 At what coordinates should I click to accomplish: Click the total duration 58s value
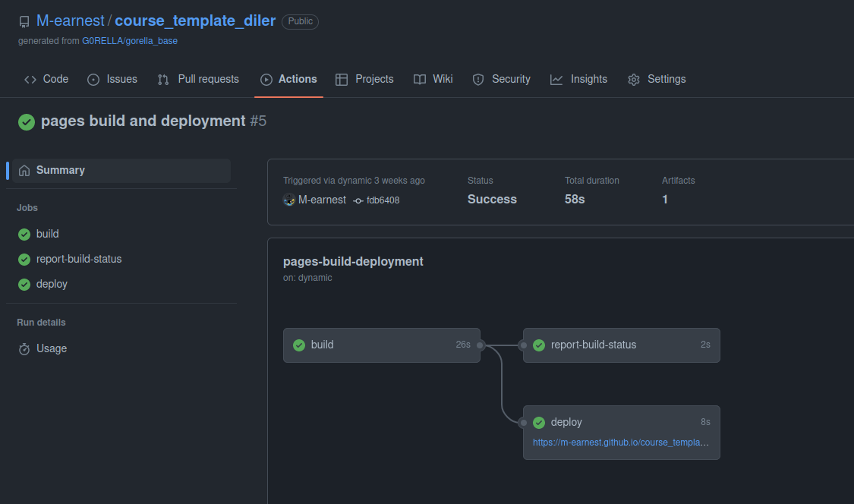pos(575,200)
